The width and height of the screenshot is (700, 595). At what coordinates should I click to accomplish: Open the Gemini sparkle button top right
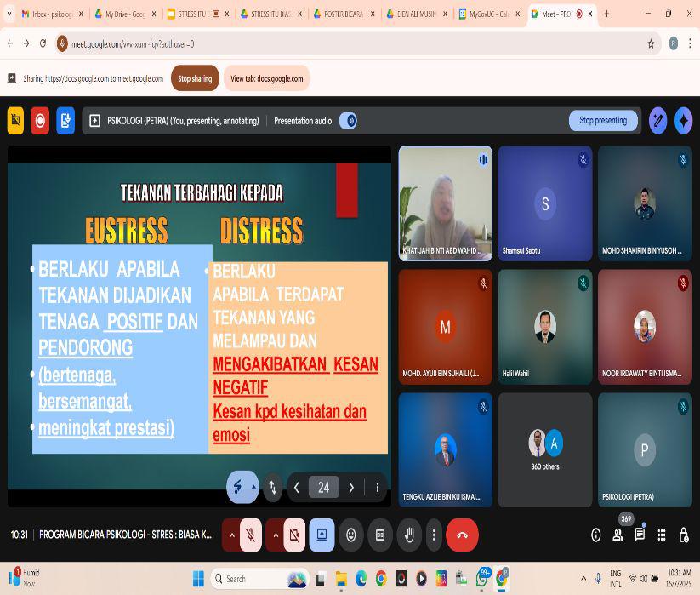pos(683,121)
